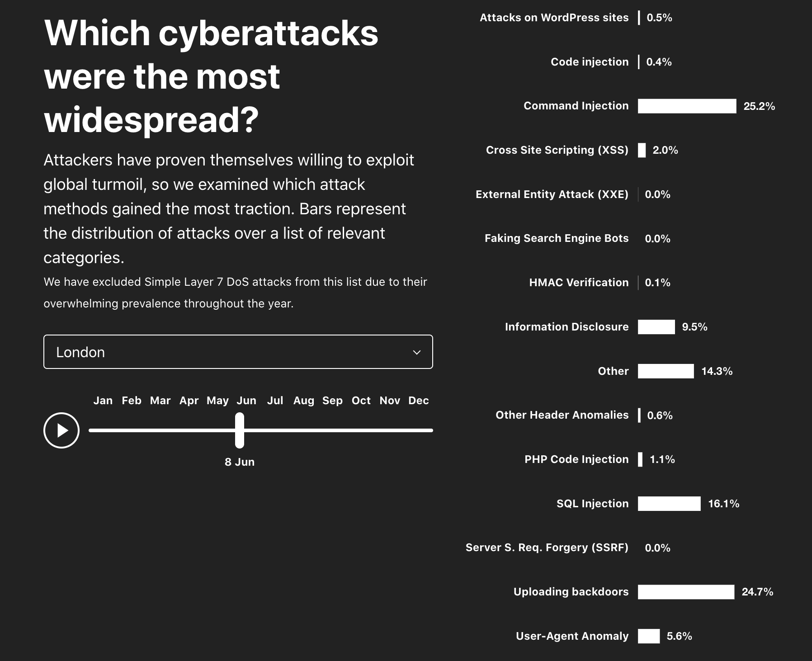This screenshot has height=661, width=812.
Task: Click the Cross Site Scripting (XSS) label
Action: tap(557, 150)
